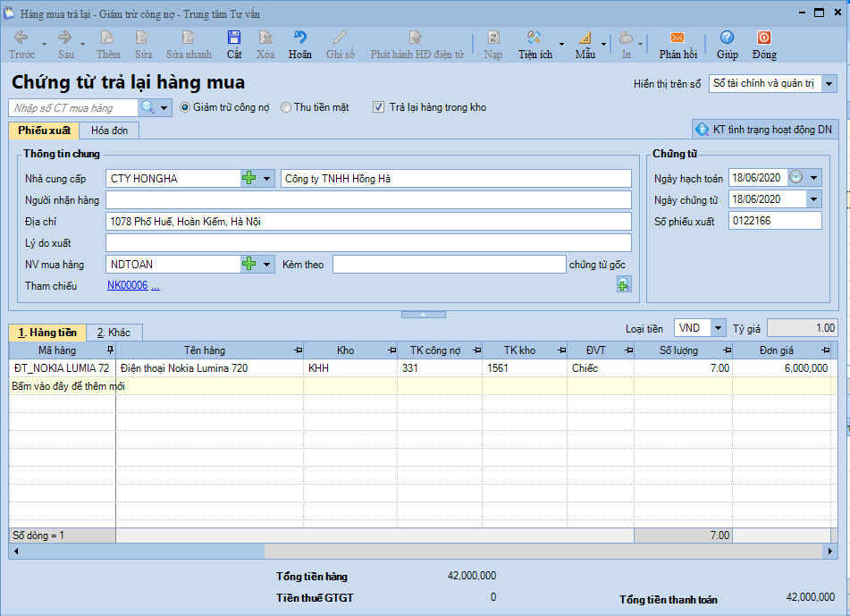Click the clock icon in Ngày hạch toán
The image size is (850, 616).
coord(795,177)
